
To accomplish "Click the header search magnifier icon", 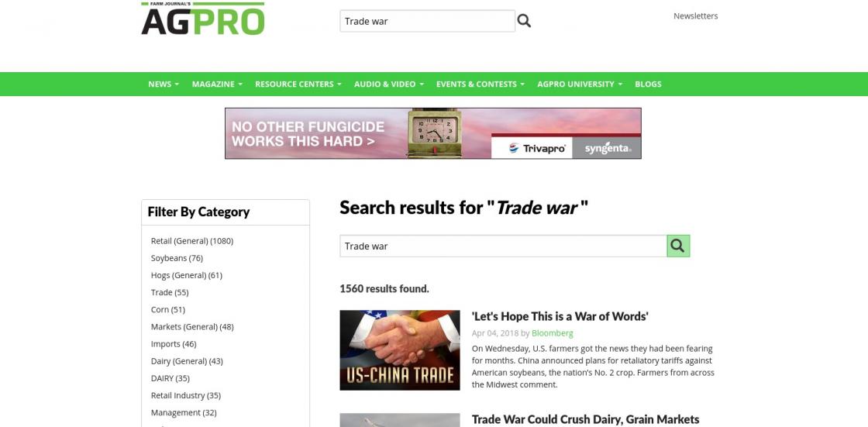I will [524, 21].
